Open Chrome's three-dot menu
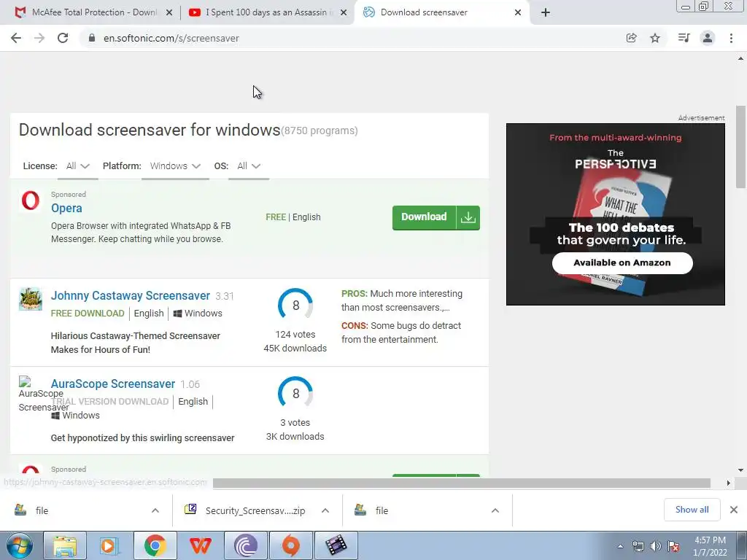 point(731,38)
